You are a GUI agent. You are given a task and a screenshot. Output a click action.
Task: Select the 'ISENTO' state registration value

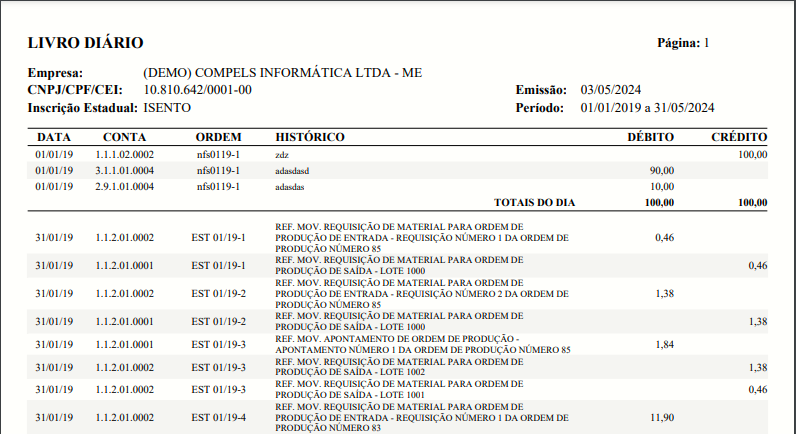(167, 108)
